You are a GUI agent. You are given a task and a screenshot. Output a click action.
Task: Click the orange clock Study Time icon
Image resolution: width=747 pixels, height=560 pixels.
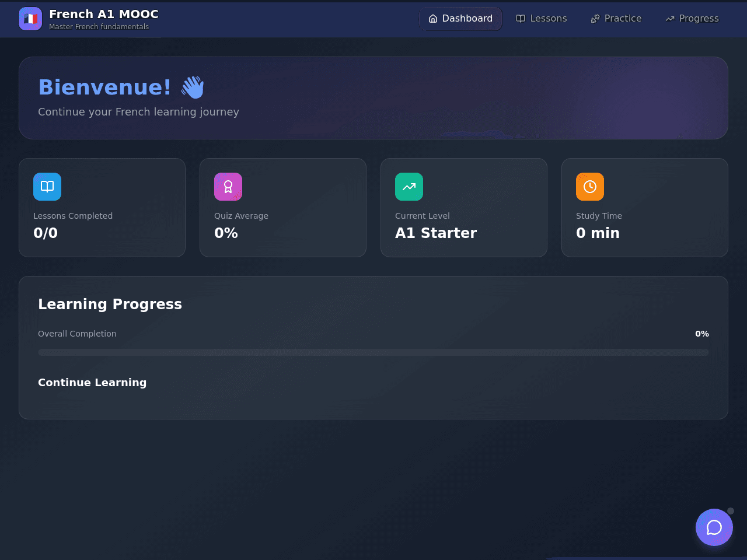pos(590,187)
